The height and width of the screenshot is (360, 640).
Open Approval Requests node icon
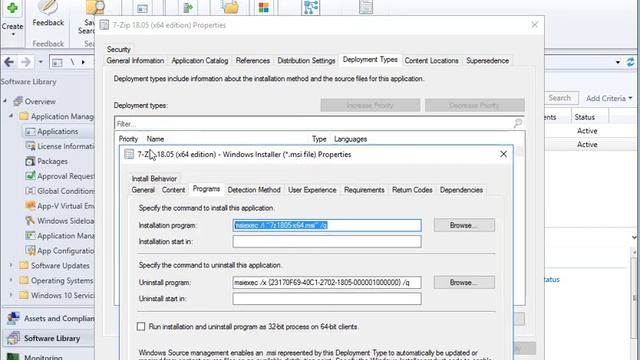pos(30,176)
